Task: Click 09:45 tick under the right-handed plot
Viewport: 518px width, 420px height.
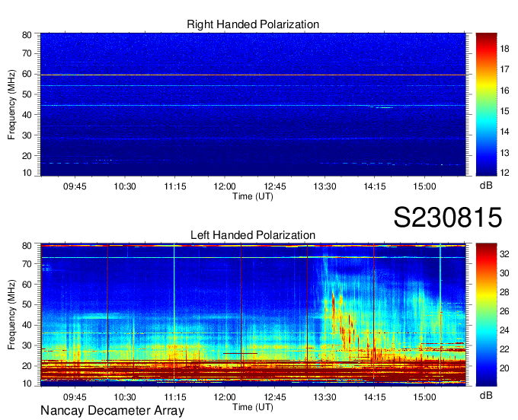Action: 75,186
